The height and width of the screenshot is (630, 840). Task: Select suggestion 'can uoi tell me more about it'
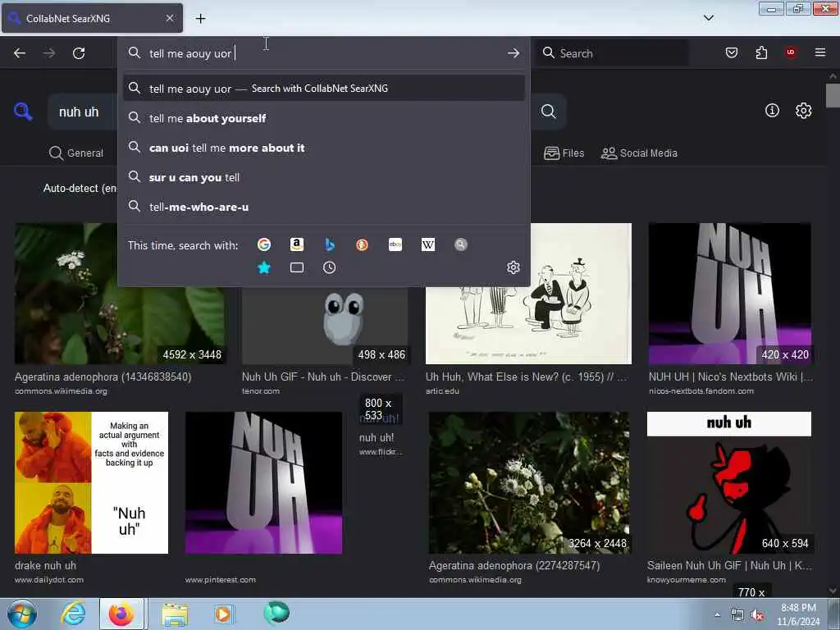[323, 148]
